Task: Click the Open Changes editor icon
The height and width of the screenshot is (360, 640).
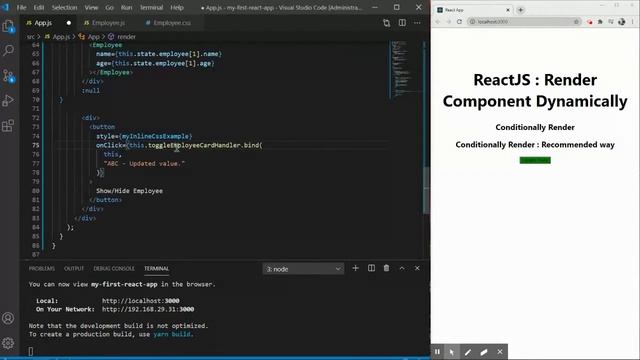Action: coord(386,23)
